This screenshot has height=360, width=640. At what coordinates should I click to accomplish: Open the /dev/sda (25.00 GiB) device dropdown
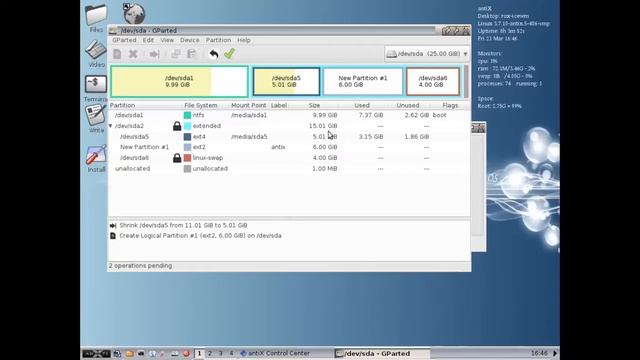[427, 54]
